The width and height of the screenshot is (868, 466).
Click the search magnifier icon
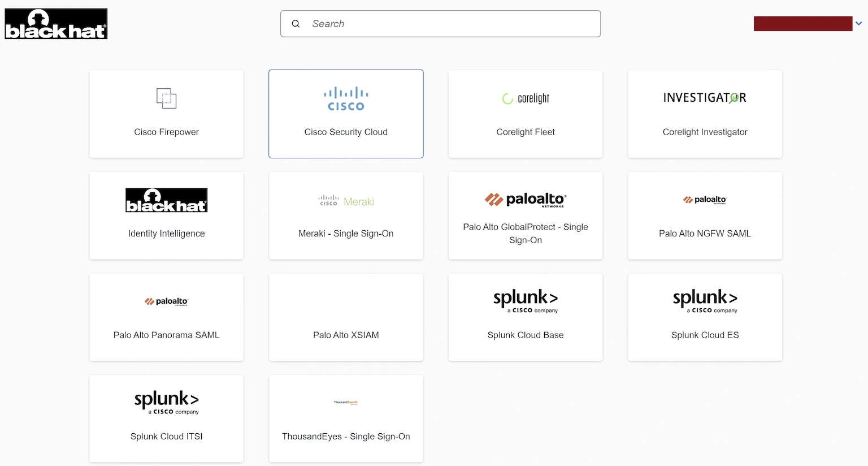pos(296,24)
